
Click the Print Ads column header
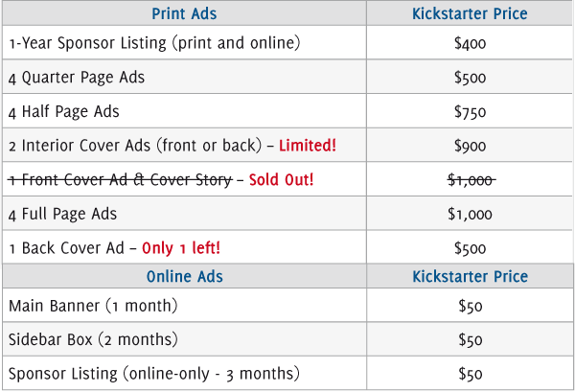coord(184,13)
